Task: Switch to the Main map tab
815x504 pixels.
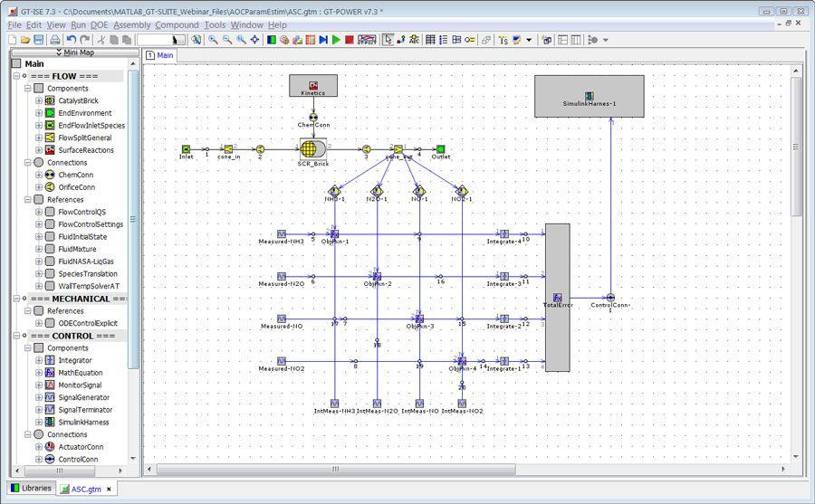Action: (160, 55)
